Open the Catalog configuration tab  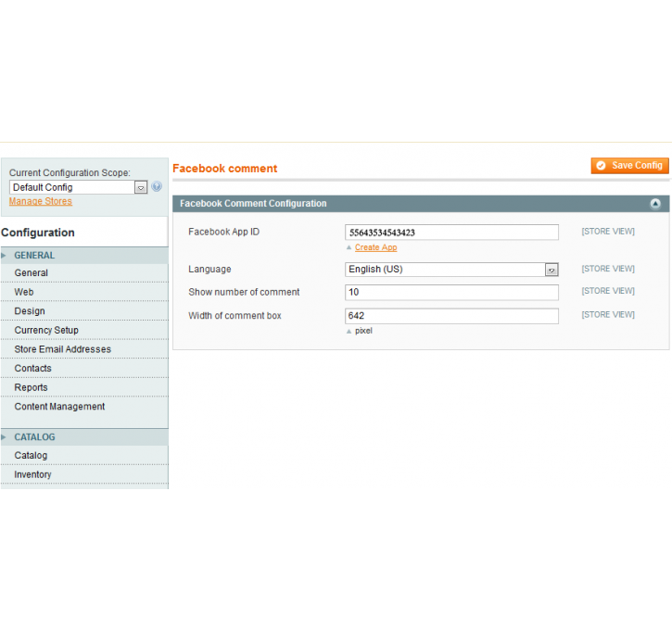84,456
